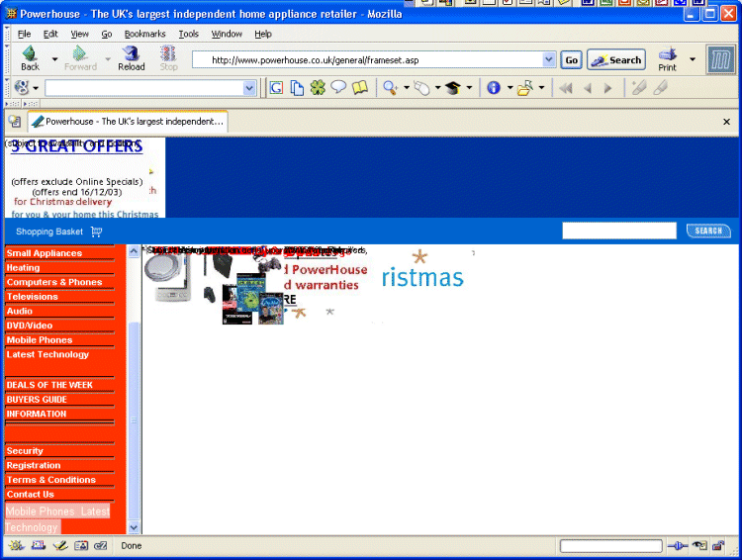Open DEALS OF THE WEEK link
This screenshot has height=560, width=742.
coord(49,385)
